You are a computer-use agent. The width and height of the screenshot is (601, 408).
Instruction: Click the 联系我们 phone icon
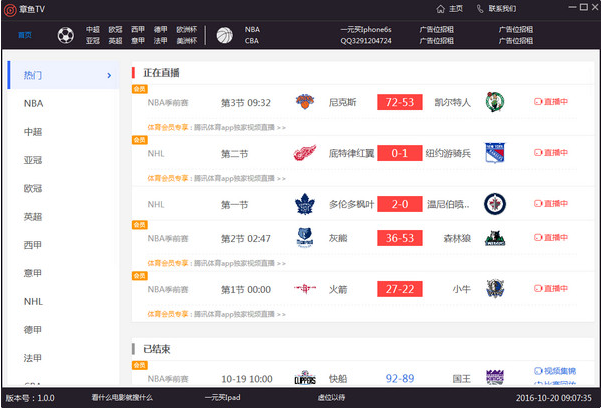point(480,9)
